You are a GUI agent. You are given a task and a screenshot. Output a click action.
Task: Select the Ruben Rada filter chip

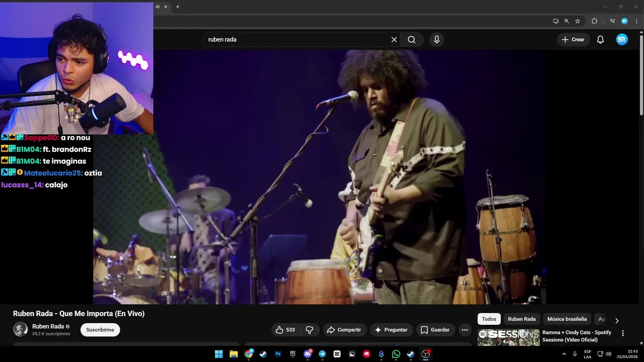tap(522, 319)
